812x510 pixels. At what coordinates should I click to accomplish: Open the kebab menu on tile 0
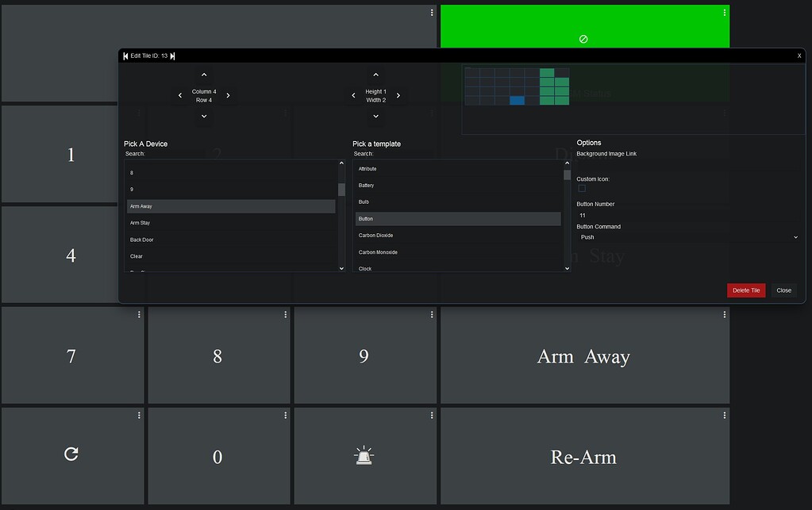[x=285, y=414]
